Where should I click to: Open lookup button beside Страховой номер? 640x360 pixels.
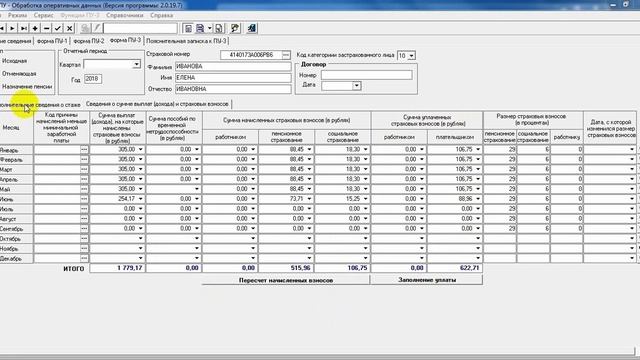(x=286, y=55)
